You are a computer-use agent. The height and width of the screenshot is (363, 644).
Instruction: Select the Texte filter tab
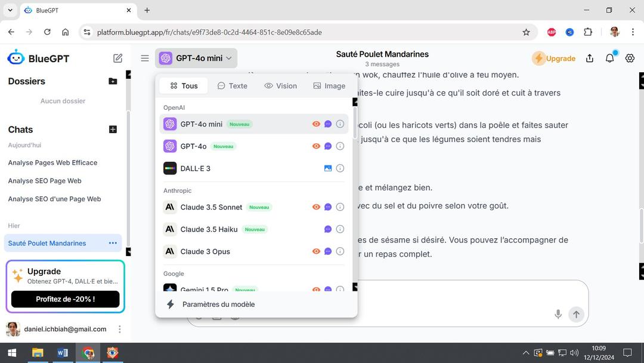[233, 86]
